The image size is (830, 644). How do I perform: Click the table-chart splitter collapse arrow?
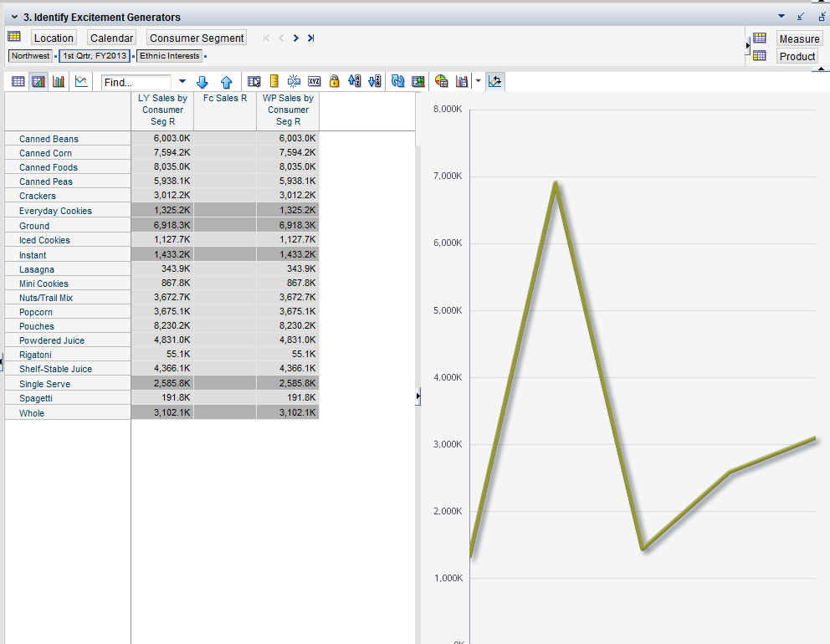[x=418, y=396]
